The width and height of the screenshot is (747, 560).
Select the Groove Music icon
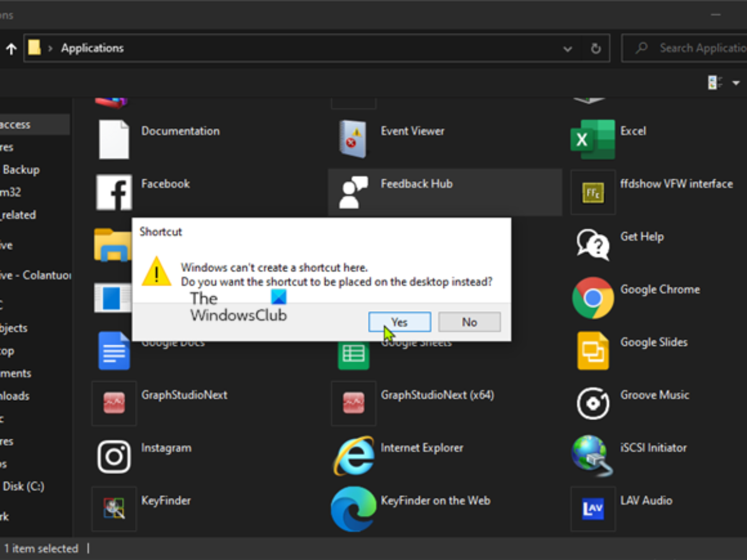coord(593,403)
